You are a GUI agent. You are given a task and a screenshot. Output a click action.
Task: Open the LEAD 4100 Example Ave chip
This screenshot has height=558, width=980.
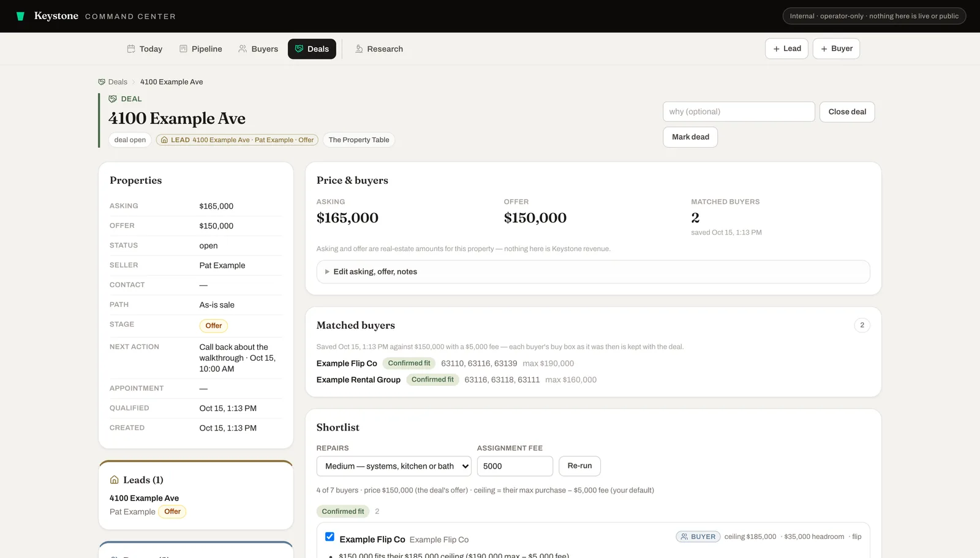238,140
